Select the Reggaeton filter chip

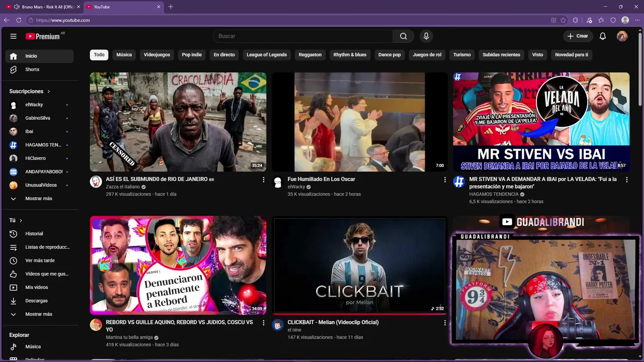(x=310, y=55)
